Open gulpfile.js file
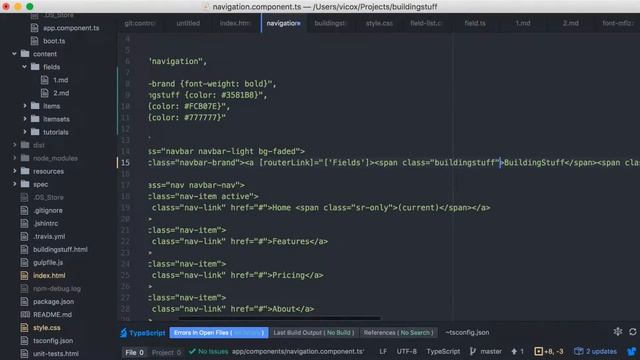The height and width of the screenshot is (360, 640). [x=48, y=262]
